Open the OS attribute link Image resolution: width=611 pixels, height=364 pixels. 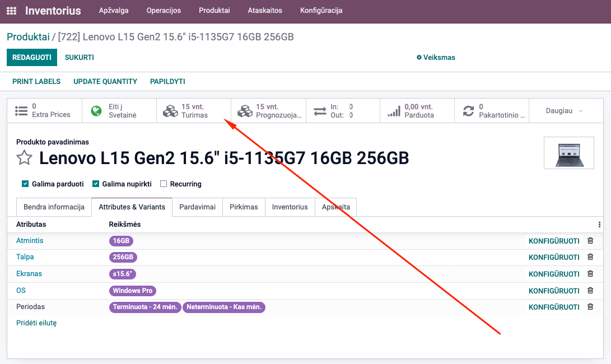[x=21, y=290]
